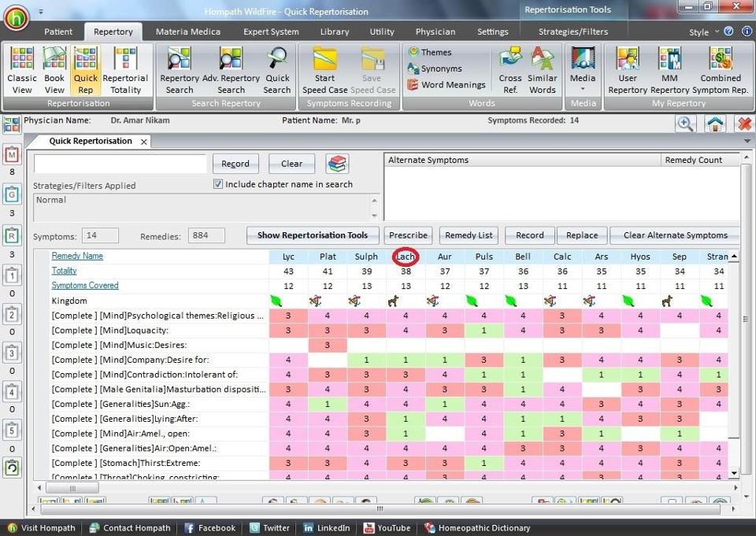Click the red X icon in patient bar

744,124
